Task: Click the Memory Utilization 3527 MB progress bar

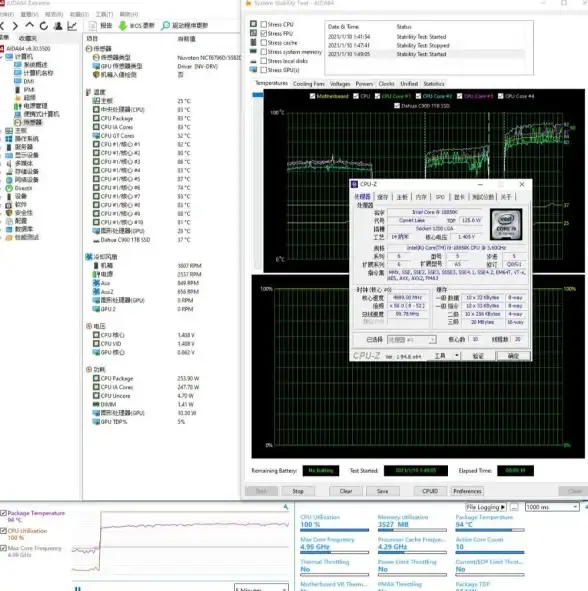Action: [412, 530]
